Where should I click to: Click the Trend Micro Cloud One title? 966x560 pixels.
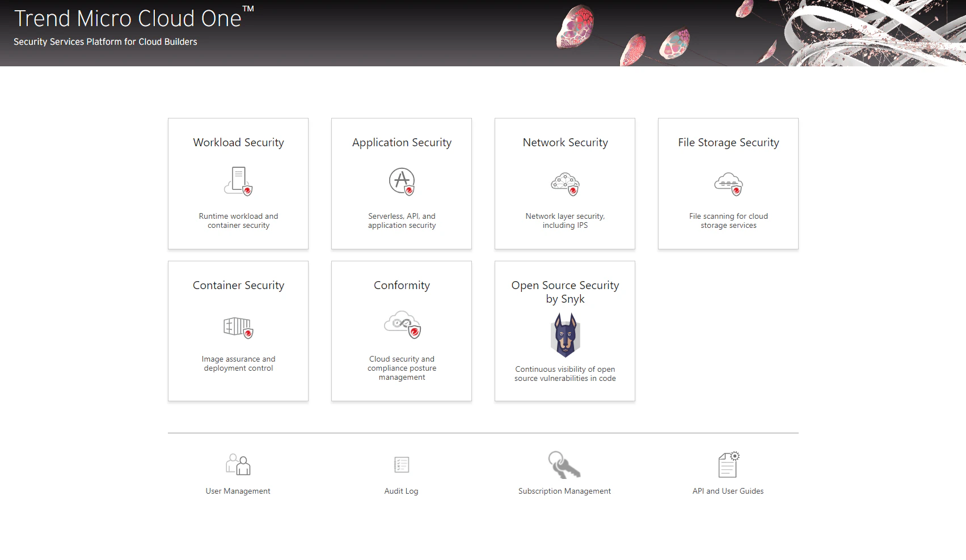(134, 18)
